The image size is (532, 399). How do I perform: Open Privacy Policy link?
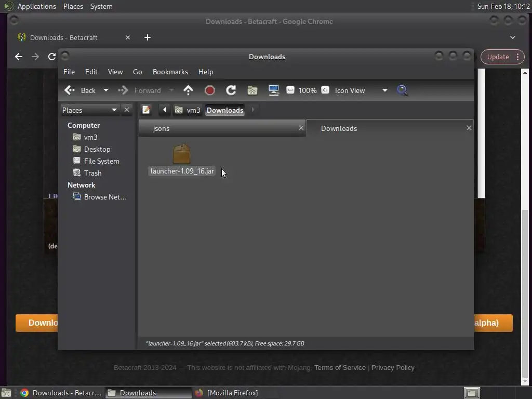(393, 367)
